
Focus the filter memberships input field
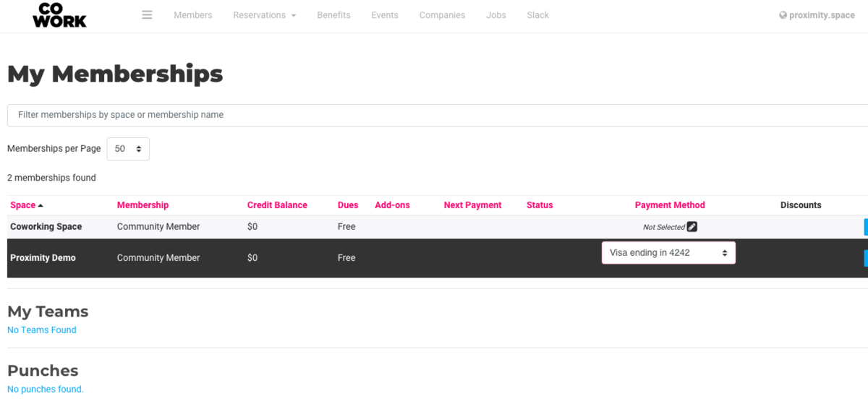[x=438, y=115]
